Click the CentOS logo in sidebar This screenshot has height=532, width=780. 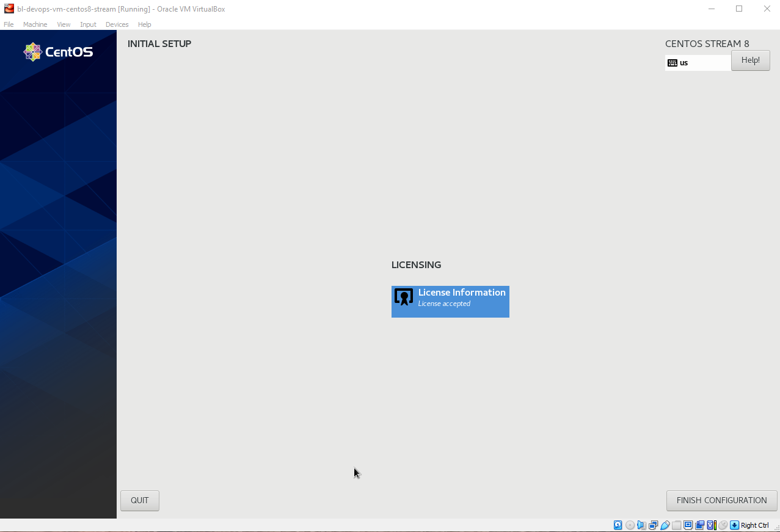point(58,52)
